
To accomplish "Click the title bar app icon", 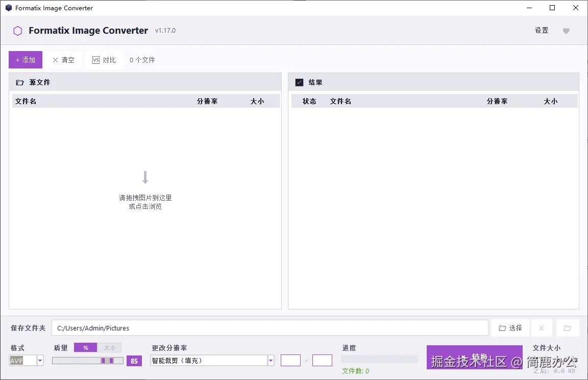I will tap(9, 8).
